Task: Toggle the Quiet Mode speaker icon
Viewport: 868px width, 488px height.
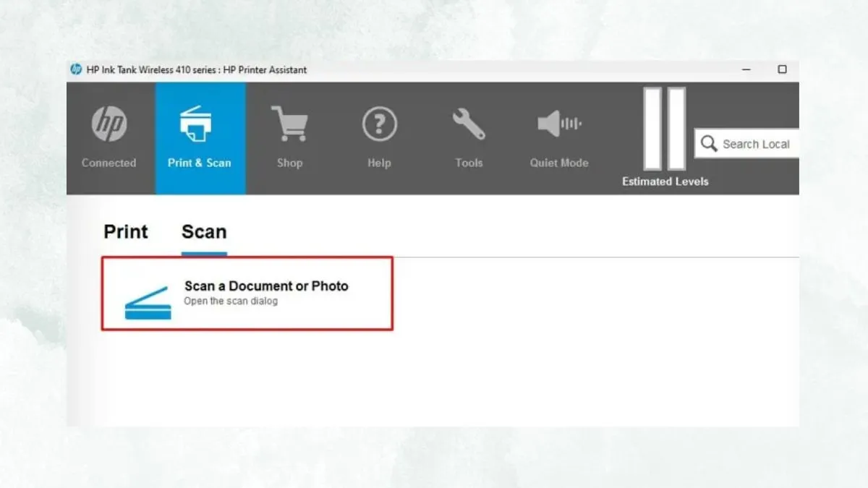Action: (558, 124)
